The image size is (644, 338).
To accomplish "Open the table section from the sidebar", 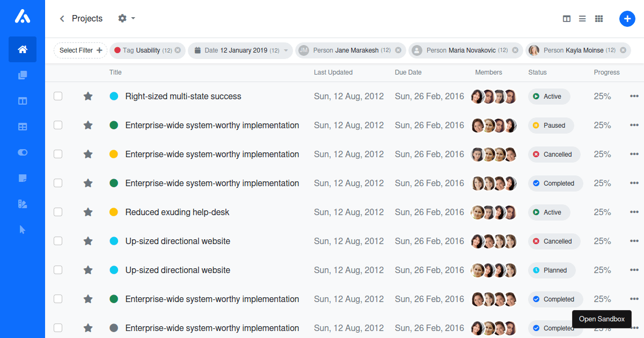I will 23,126.
